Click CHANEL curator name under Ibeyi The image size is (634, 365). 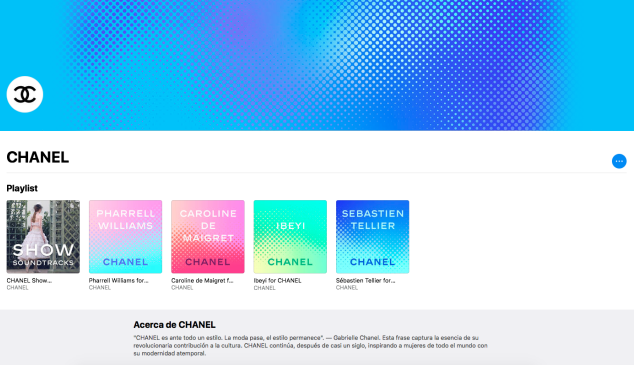point(264,288)
